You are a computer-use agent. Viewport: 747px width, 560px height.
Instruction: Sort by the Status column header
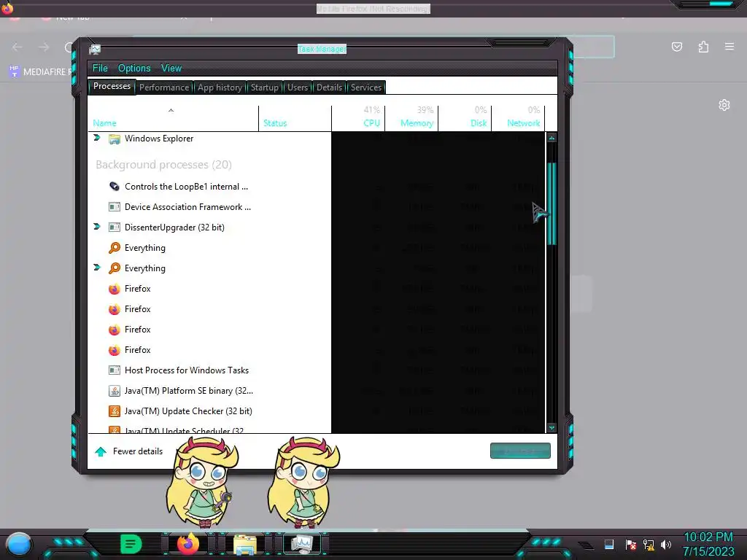[295, 118]
